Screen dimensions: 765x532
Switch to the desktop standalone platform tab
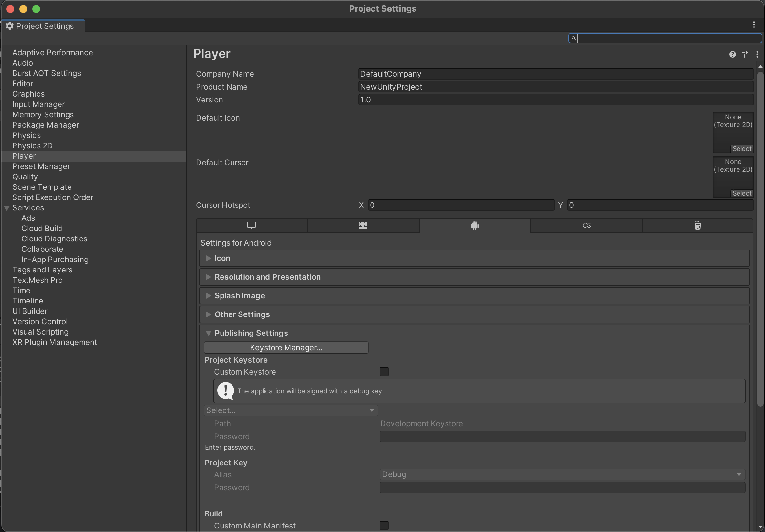[252, 226]
